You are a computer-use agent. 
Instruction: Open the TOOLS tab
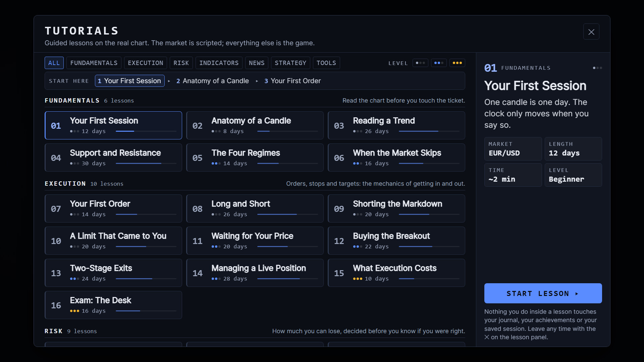326,63
